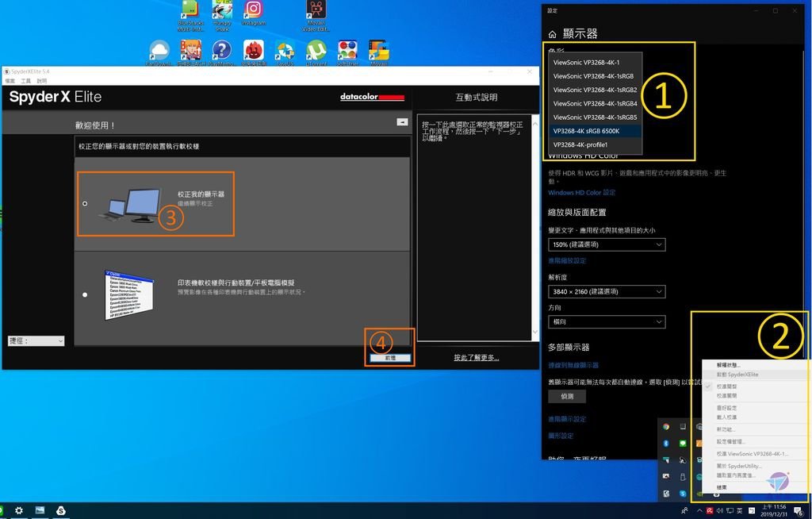Launch the Hungry Shark desktop shortcut
812x519 pixels.
tap(222, 16)
